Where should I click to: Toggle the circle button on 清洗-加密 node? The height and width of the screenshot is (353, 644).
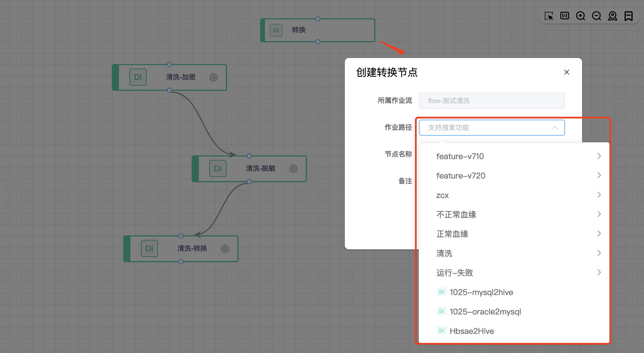click(214, 77)
